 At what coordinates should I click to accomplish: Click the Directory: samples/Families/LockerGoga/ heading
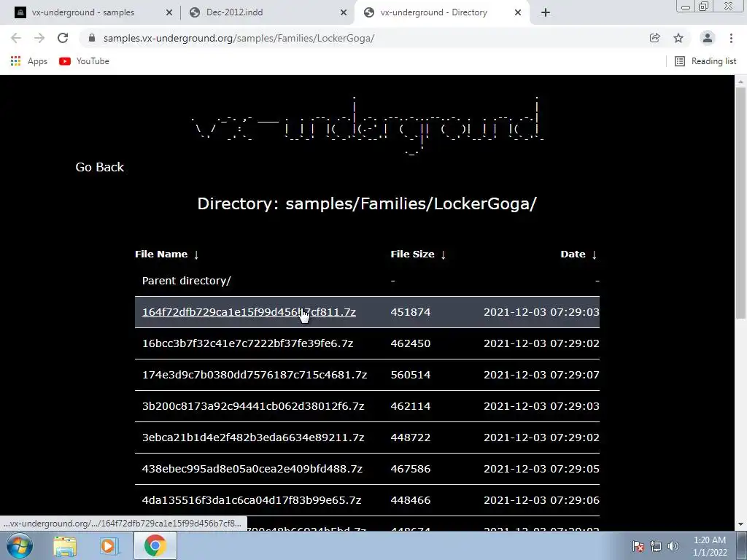367,204
